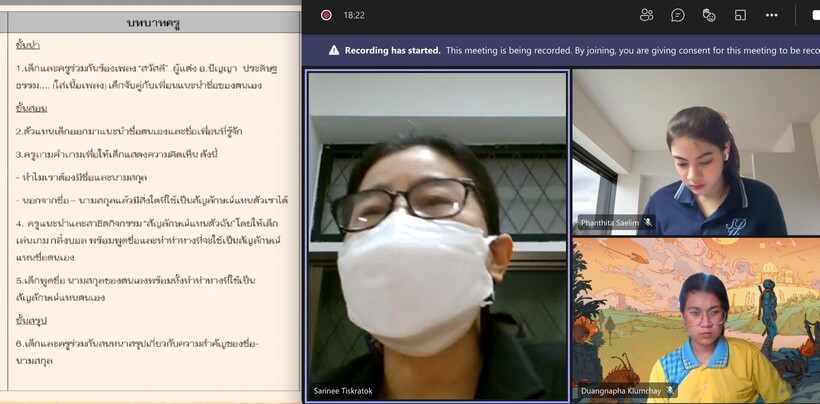
Task: Click the red recording indicator icon
Action: (326, 15)
